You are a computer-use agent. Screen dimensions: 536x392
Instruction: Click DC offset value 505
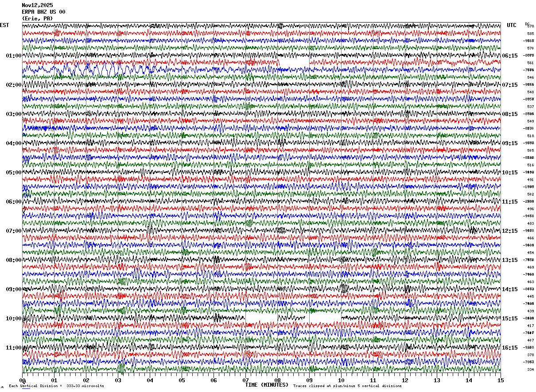530,150
